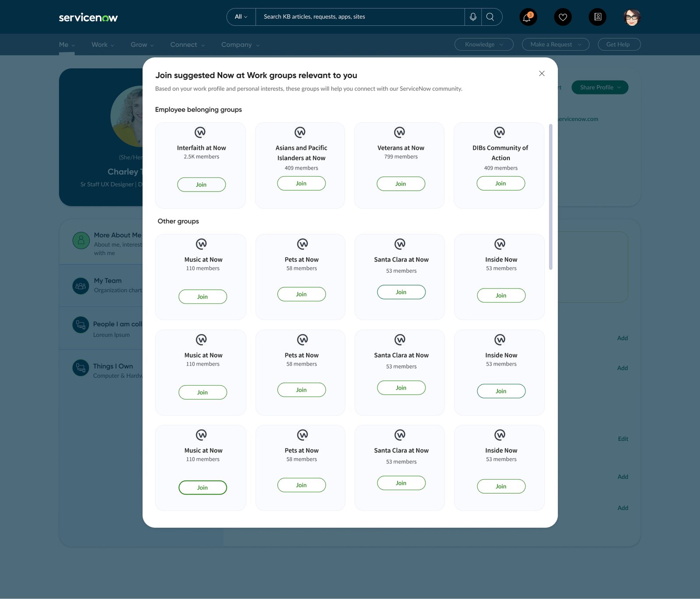Open the Share Profile dropdown
Screen dimensions: 700x599
click(x=600, y=87)
